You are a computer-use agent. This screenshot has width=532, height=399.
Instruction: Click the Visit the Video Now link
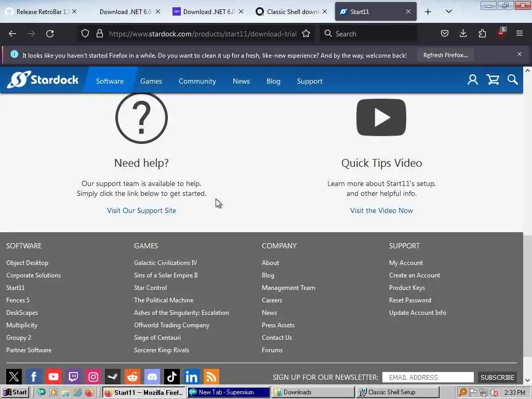381,210
